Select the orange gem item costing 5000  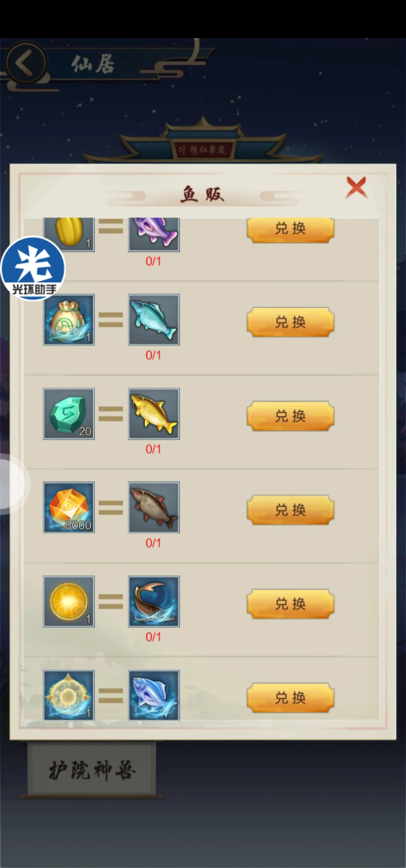click(x=69, y=507)
